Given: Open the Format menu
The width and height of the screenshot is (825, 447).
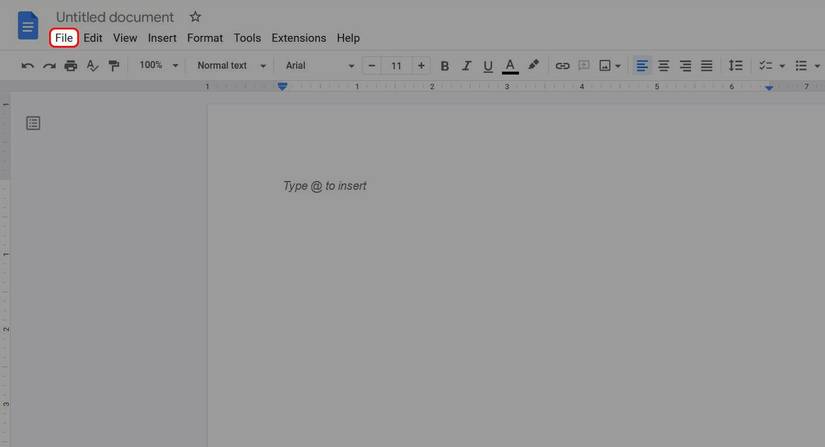Looking at the screenshot, I should point(205,38).
